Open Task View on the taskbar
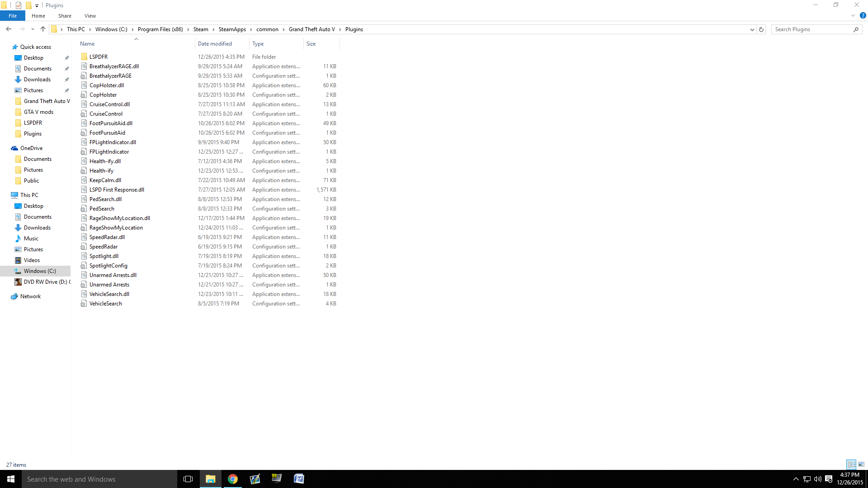The width and height of the screenshot is (868, 488). click(x=188, y=479)
